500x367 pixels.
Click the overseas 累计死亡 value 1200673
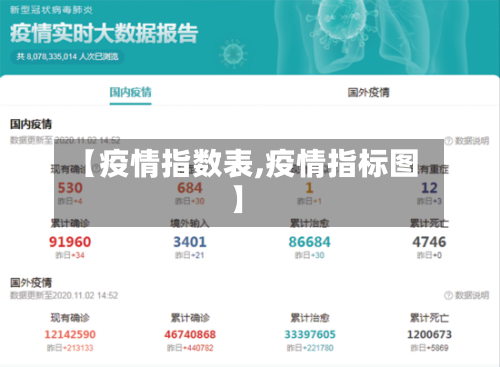pos(429,334)
